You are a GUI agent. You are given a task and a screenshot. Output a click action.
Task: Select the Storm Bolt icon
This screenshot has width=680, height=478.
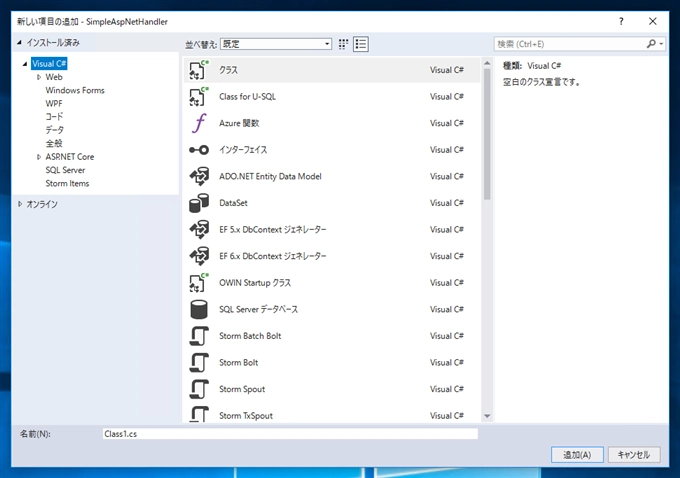pyautogui.click(x=199, y=363)
